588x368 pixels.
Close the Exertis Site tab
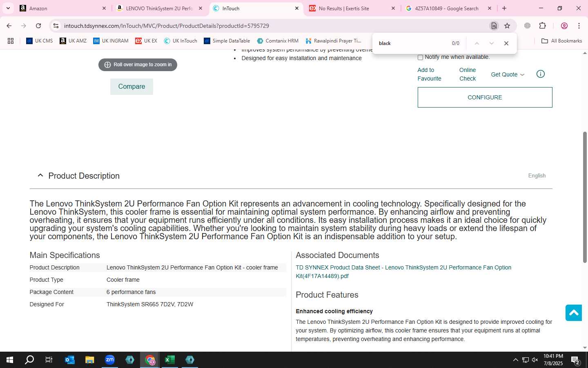click(393, 8)
